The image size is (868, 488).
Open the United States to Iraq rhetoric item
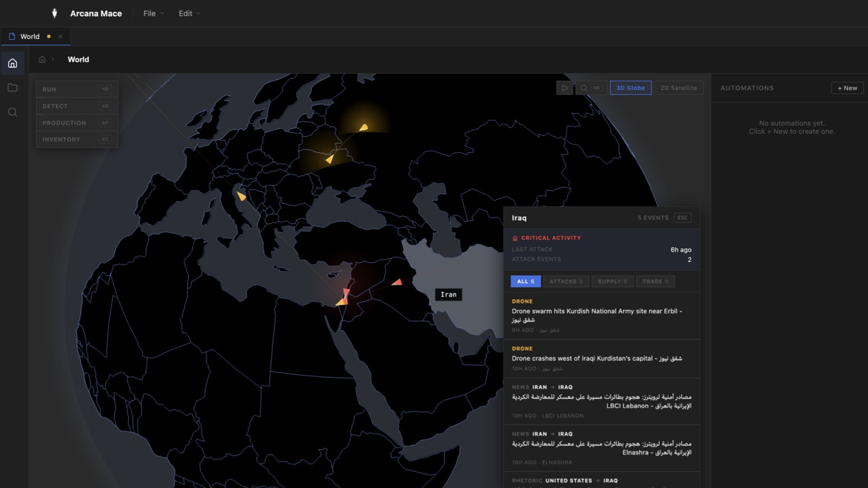pyautogui.click(x=602, y=480)
